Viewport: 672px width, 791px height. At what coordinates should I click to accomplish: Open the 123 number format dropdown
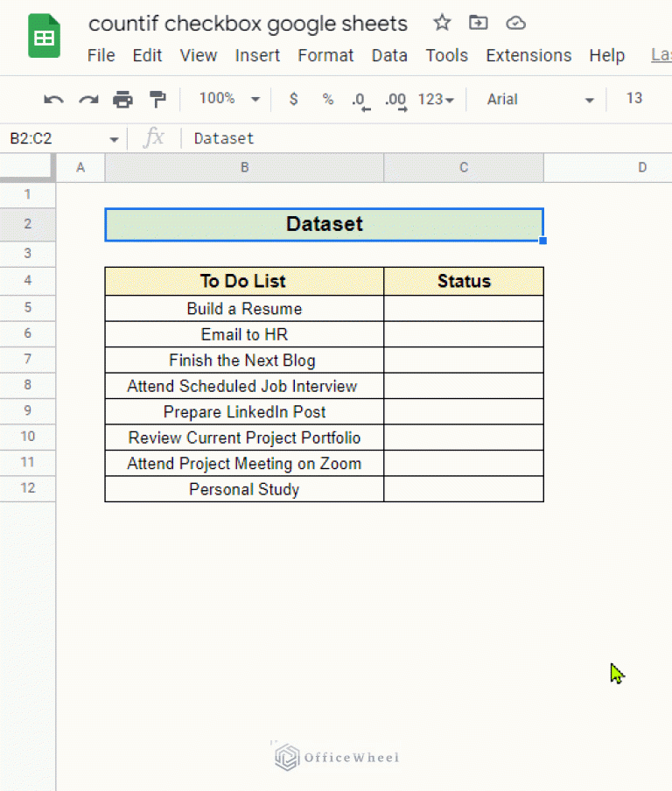point(436,100)
